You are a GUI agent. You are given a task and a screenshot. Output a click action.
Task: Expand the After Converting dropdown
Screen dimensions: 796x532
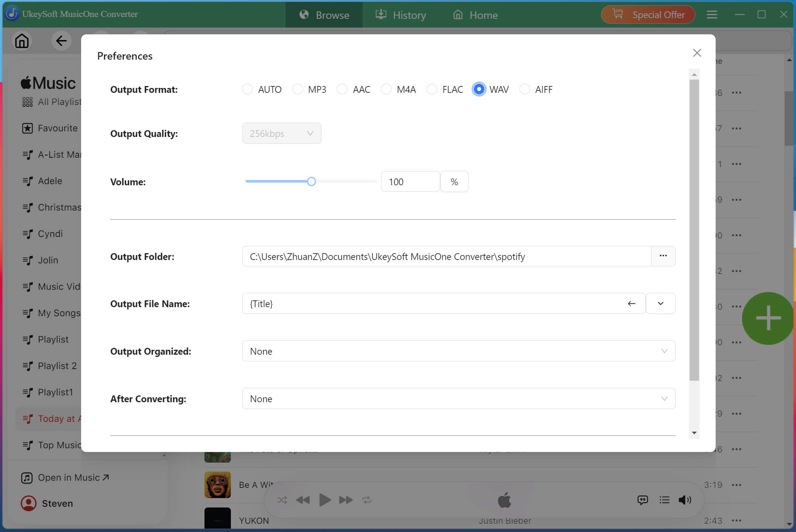click(459, 398)
